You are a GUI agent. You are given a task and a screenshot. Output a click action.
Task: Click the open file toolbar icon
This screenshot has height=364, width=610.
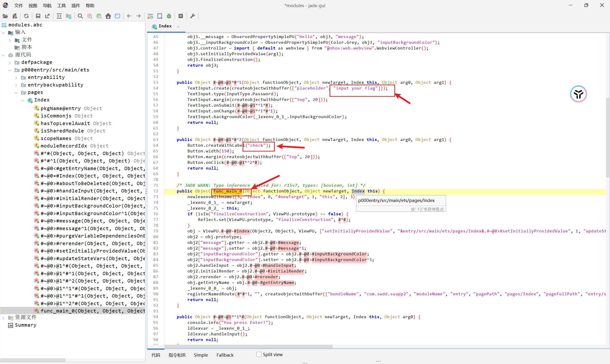pos(5,16)
